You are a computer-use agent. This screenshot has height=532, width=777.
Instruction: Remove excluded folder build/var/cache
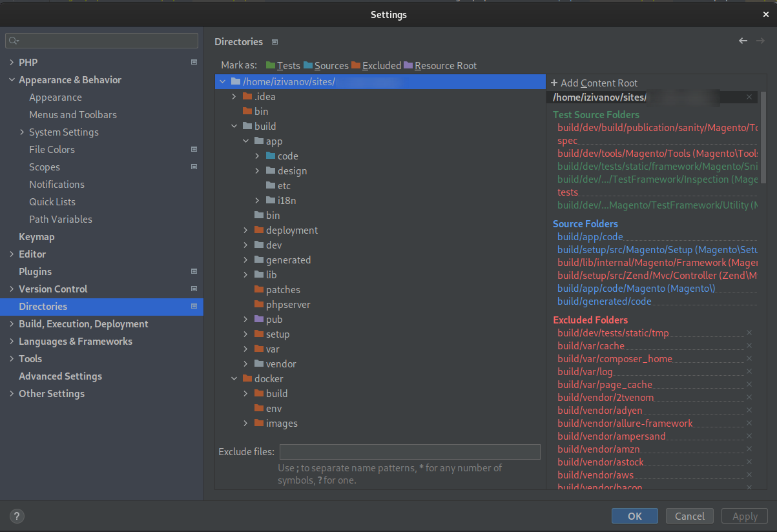[749, 345]
